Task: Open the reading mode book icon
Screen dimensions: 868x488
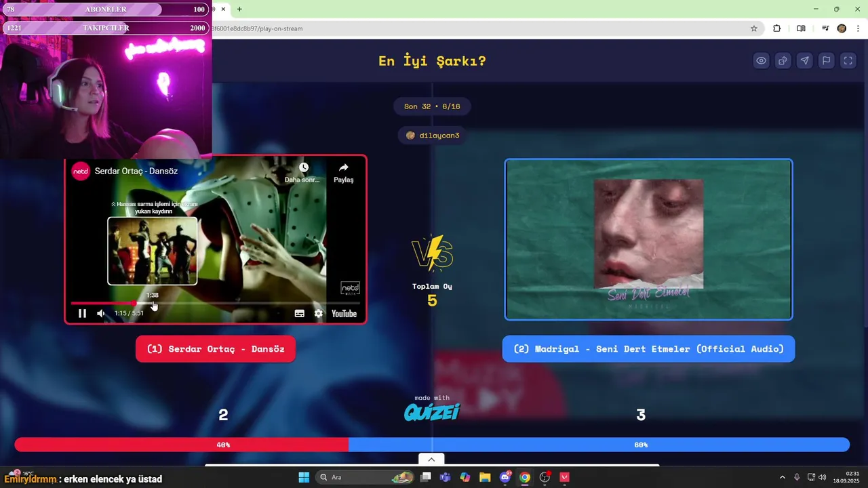Action: (x=801, y=28)
